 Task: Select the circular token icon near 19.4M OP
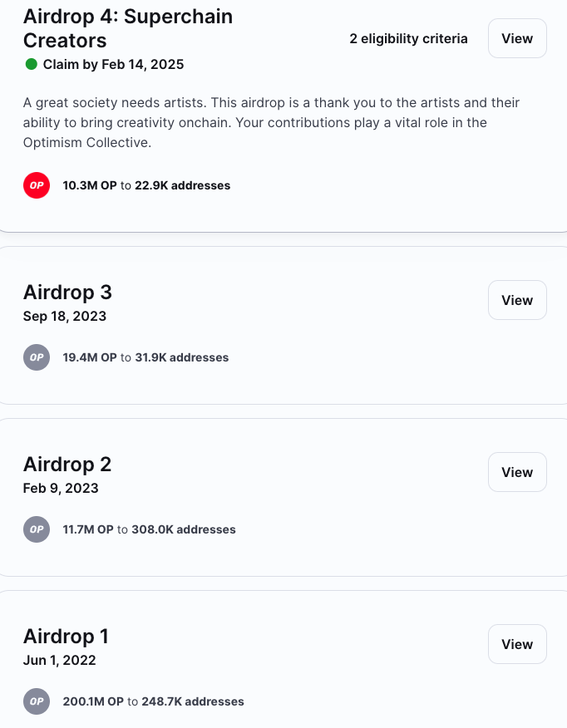37,357
